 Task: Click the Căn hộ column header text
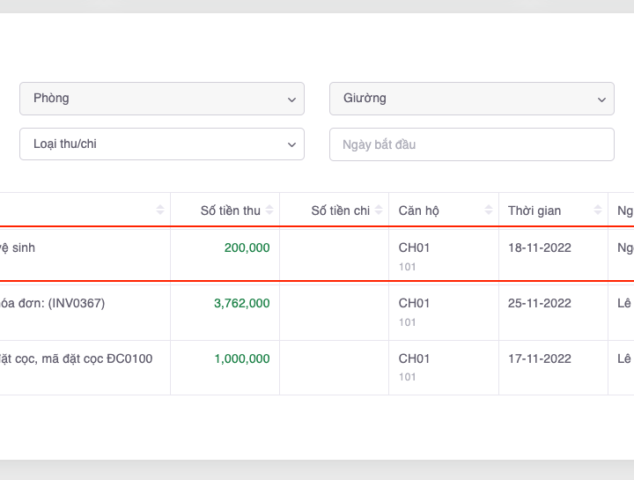pyautogui.click(x=418, y=210)
